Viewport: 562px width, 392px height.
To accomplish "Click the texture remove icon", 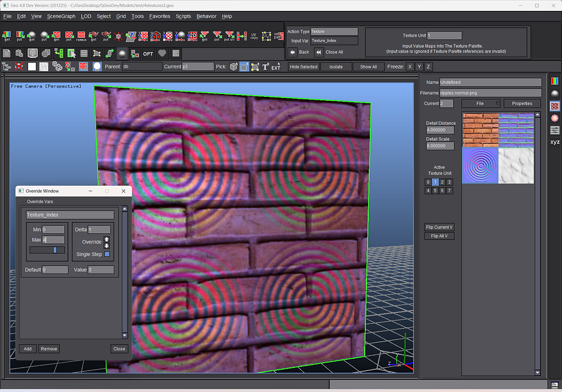I will pos(81,36).
